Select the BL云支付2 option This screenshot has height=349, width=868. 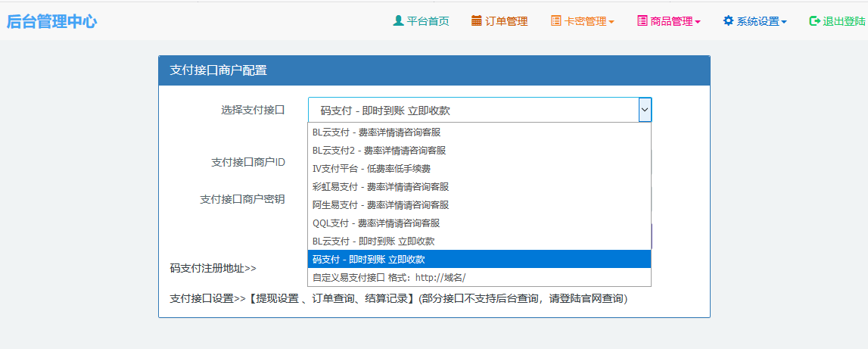pos(378,150)
